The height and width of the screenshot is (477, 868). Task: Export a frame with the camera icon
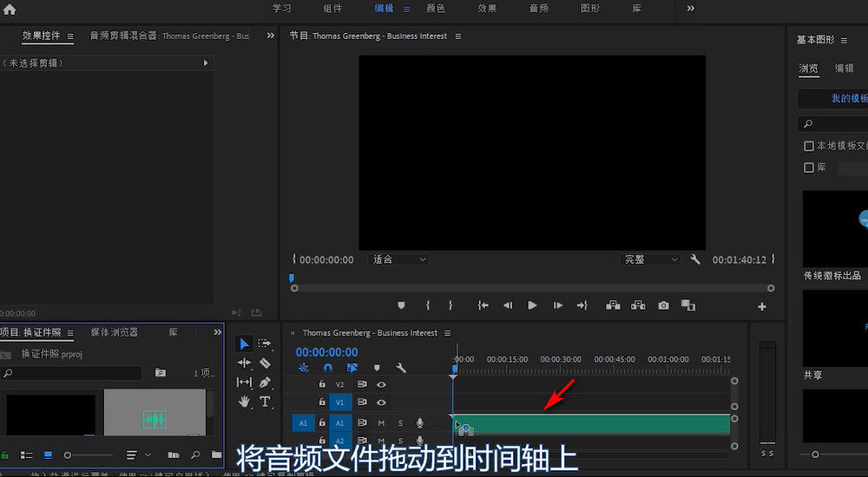[x=663, y=305]
